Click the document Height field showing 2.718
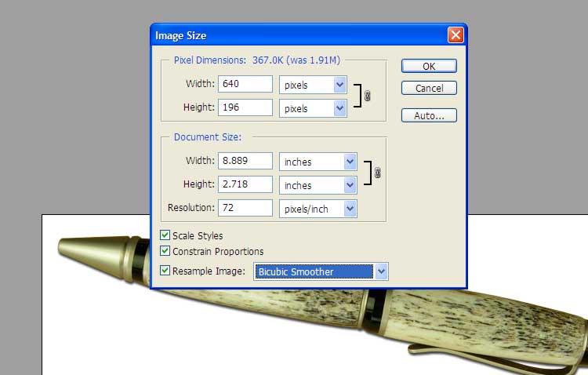Screen dimensions: 588x375 tap(245, 184)
